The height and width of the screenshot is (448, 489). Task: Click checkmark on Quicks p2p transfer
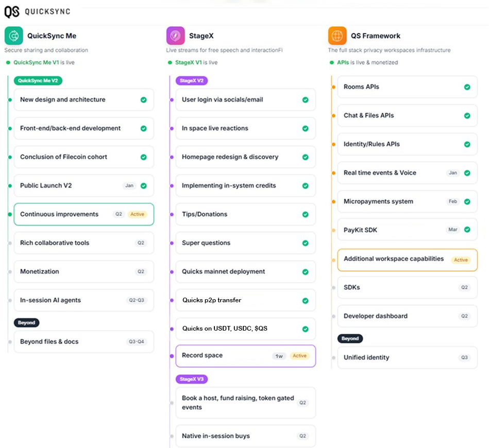click(306, 301)
